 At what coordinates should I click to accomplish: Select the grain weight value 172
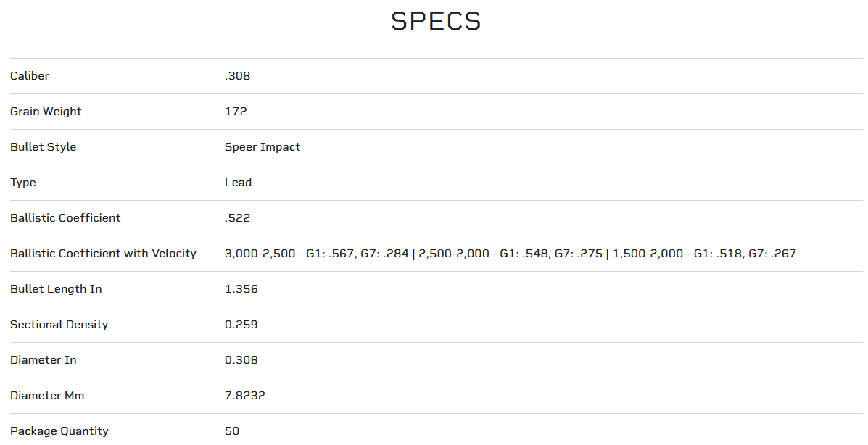236,112
